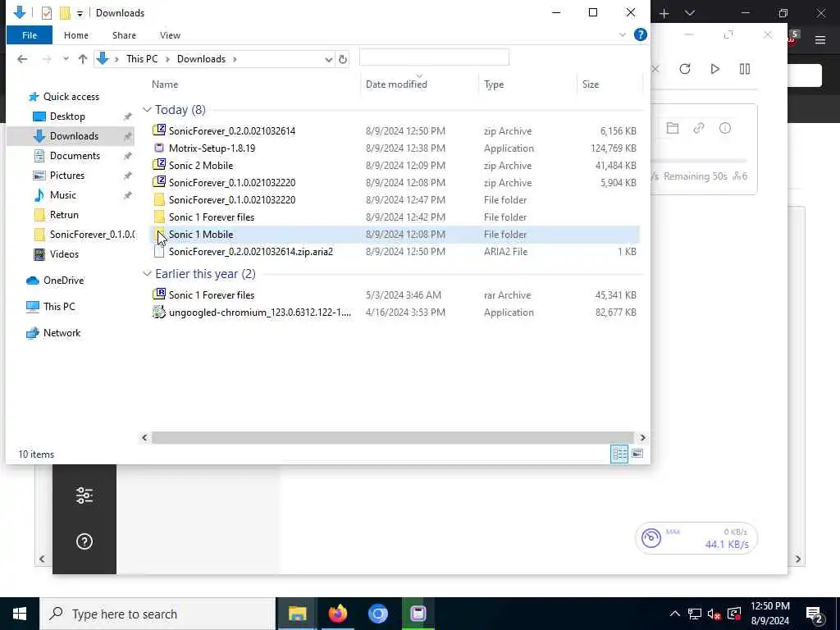The height and width of the screenshot is (630, 840).
Task: Refresh task in the Motrix window
Action: (685, 69)
